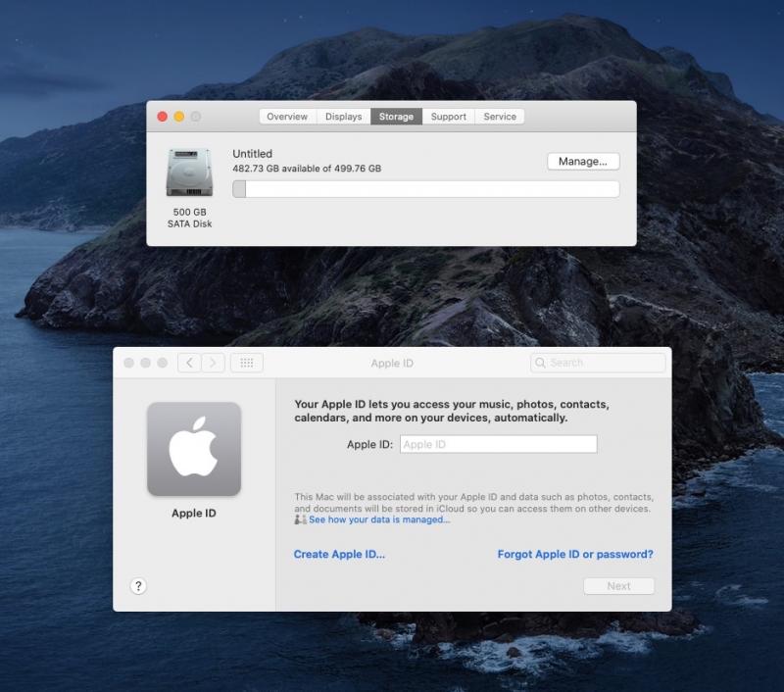Click the SATA hard disk drive icon
This screenshot has width=784, height=692.
189,173
